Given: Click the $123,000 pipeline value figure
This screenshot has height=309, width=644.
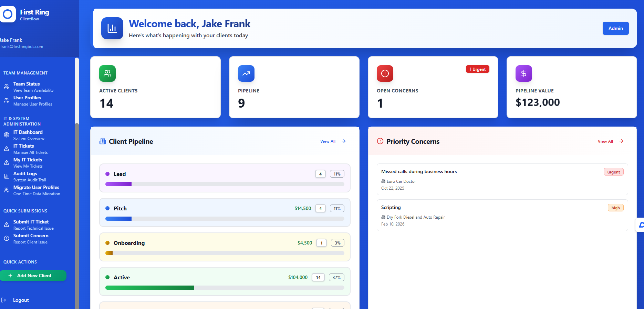Looking at the screenshot, I should click(x=538, y=102).
